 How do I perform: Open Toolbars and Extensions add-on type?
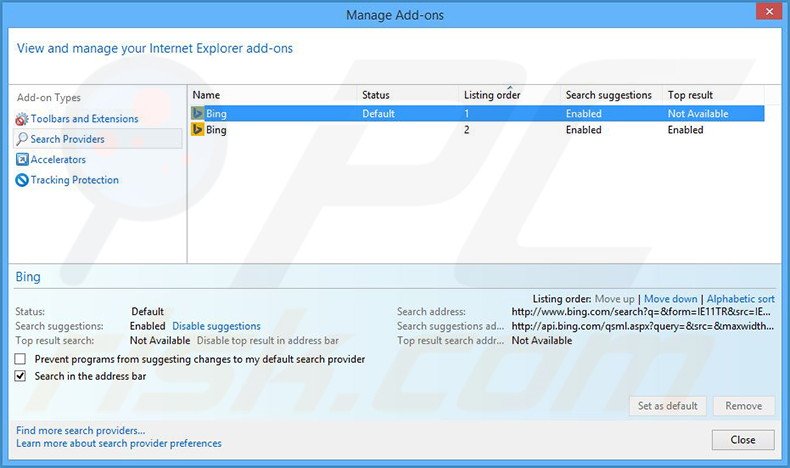[84, 119]
